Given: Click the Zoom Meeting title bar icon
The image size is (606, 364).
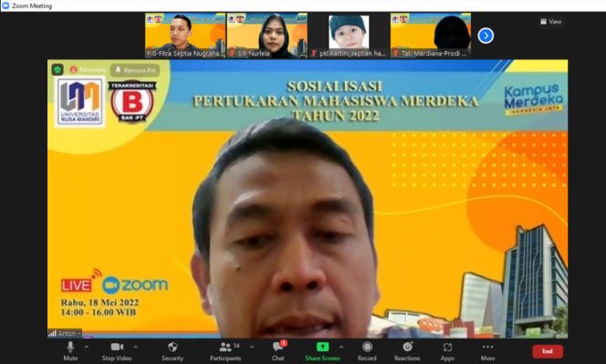Looking at the screenshot, I should (x=5, y=5).
